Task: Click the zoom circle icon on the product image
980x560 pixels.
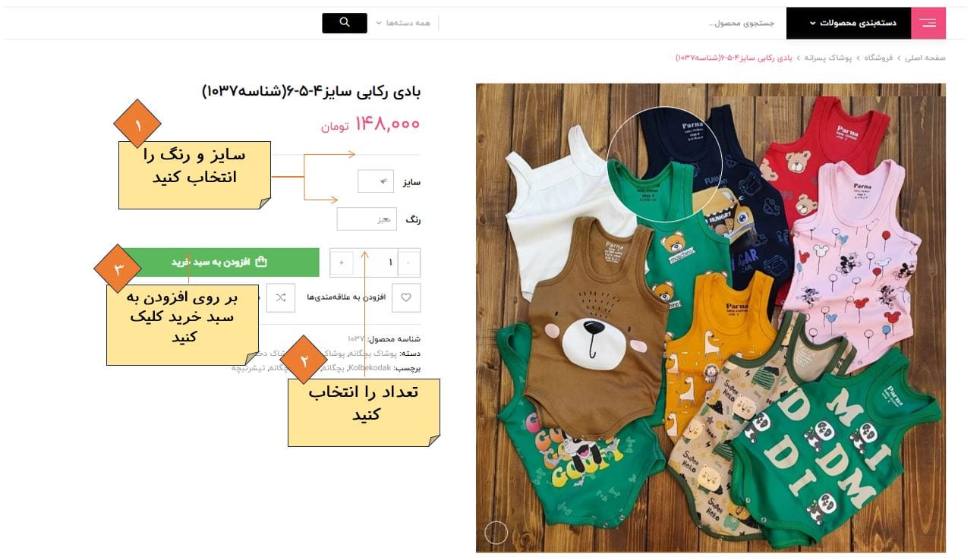Action: [496, 533]
